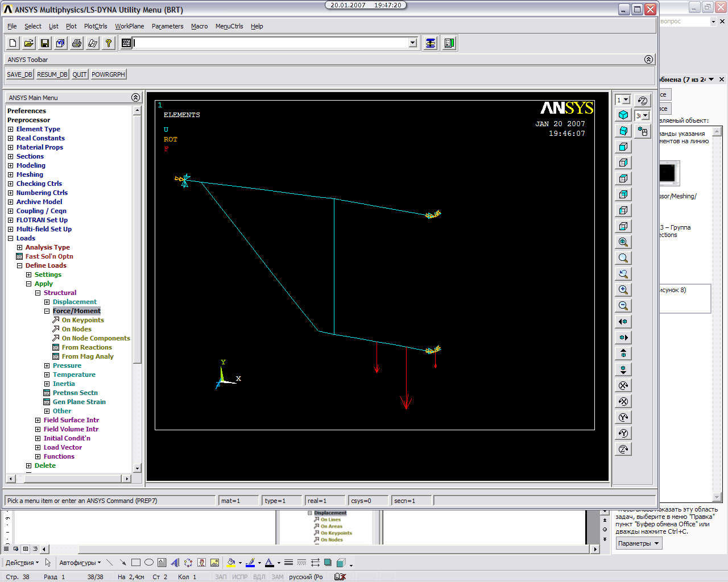Select the Isometric View cube icon

(623, 115)
